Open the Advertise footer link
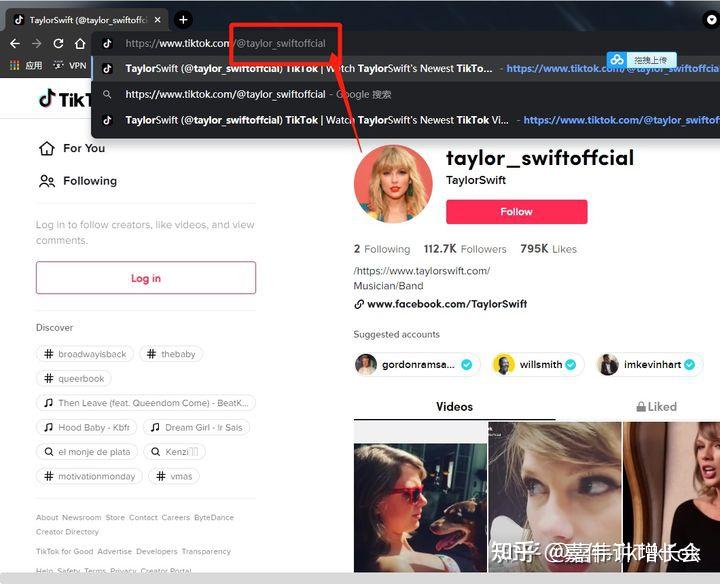The image size is (720, 584). click(x=115, y=551)
